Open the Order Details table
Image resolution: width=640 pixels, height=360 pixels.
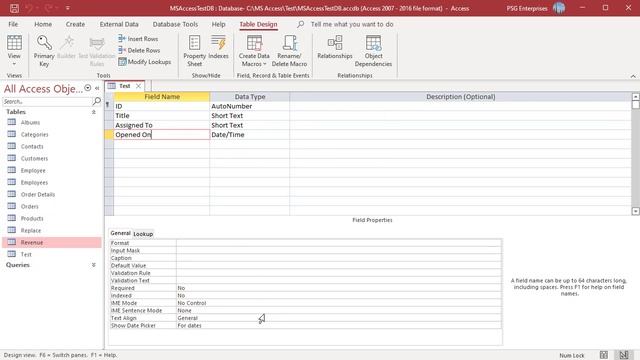(38, 194)
